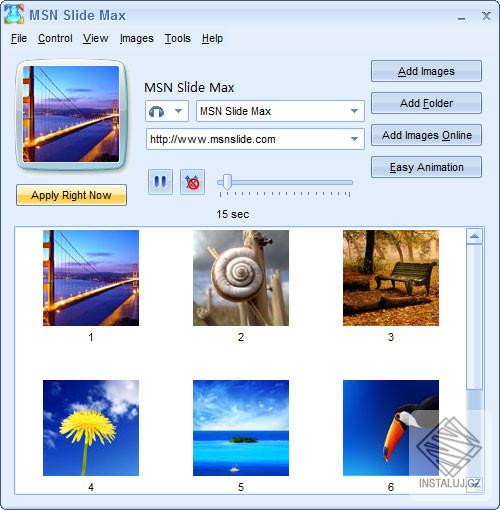Pause the slideshow with the pause button

(x=160, y=182)
